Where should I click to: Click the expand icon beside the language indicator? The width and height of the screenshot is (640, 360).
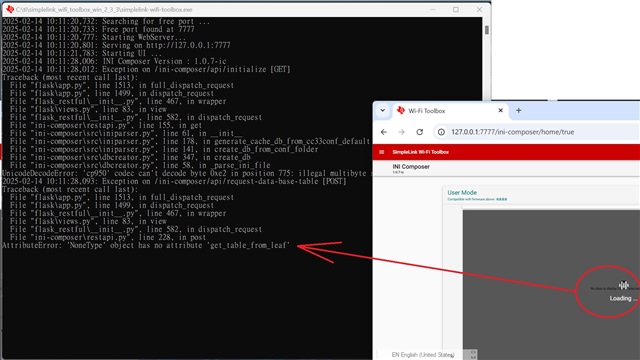tap(473, 354)
